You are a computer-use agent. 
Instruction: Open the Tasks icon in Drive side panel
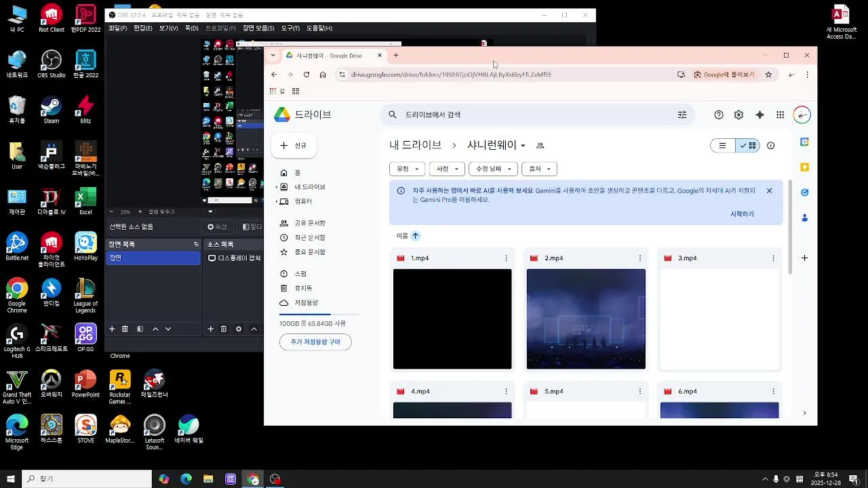point(804,192)
